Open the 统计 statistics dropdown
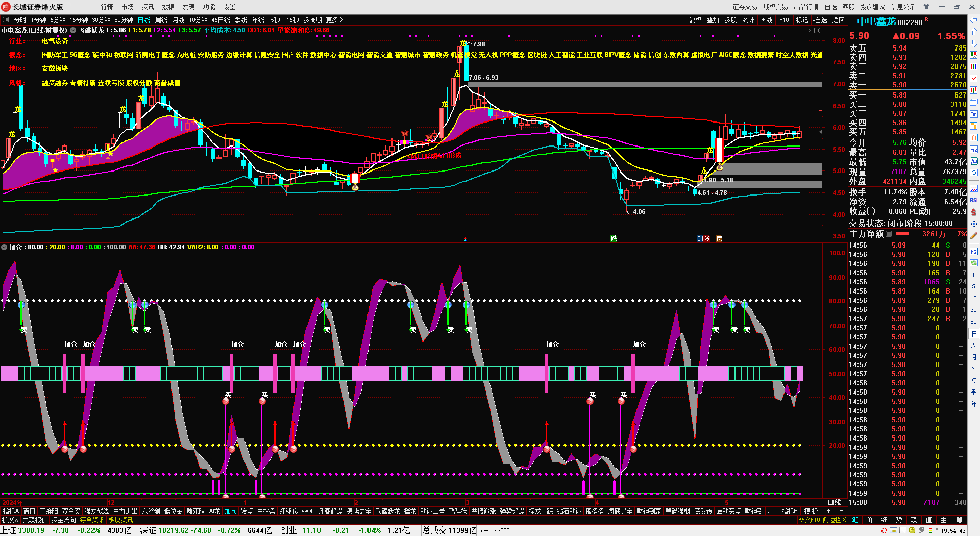Viewport: 980px width, 536px height. [748, 20]
